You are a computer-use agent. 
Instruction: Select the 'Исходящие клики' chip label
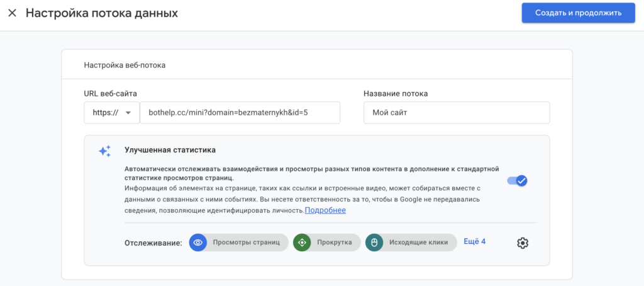[419, 243]
